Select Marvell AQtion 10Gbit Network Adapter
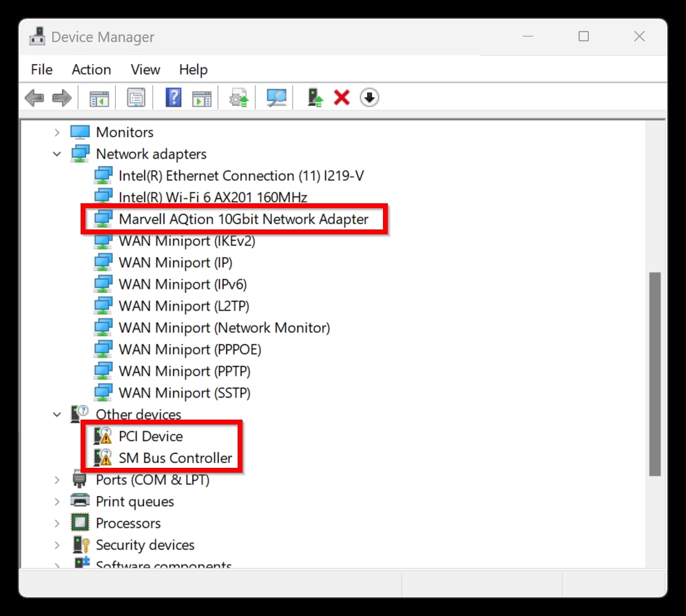The width and height of the screenshot is (686, 616). (243, 219)
